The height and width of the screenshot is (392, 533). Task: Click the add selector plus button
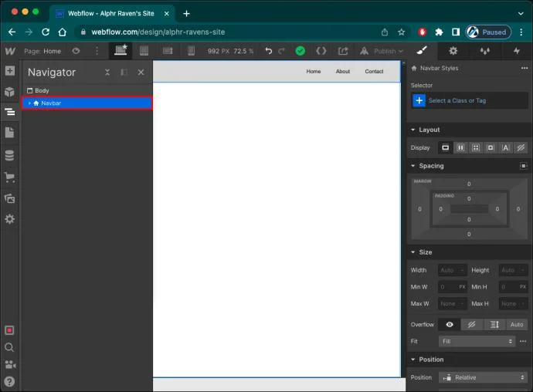click(x=419, y=100)
